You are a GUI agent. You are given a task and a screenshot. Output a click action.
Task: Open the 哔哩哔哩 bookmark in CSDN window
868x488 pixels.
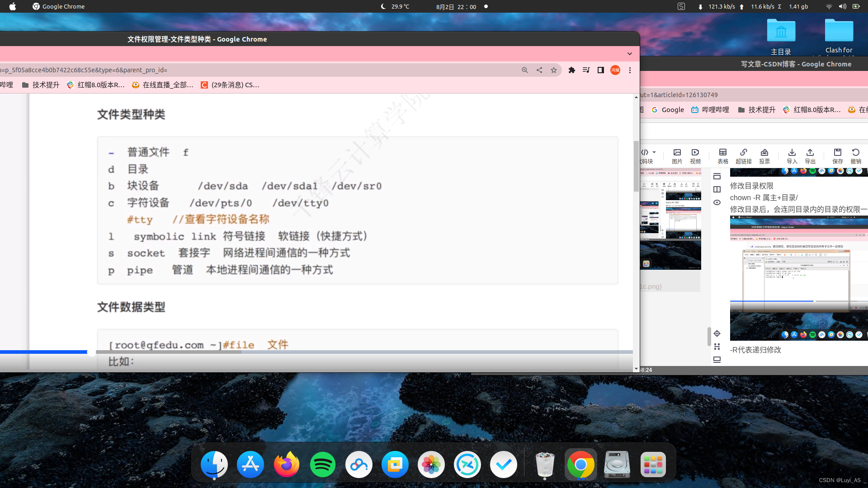pyautogui.click(x=710, y=110)
